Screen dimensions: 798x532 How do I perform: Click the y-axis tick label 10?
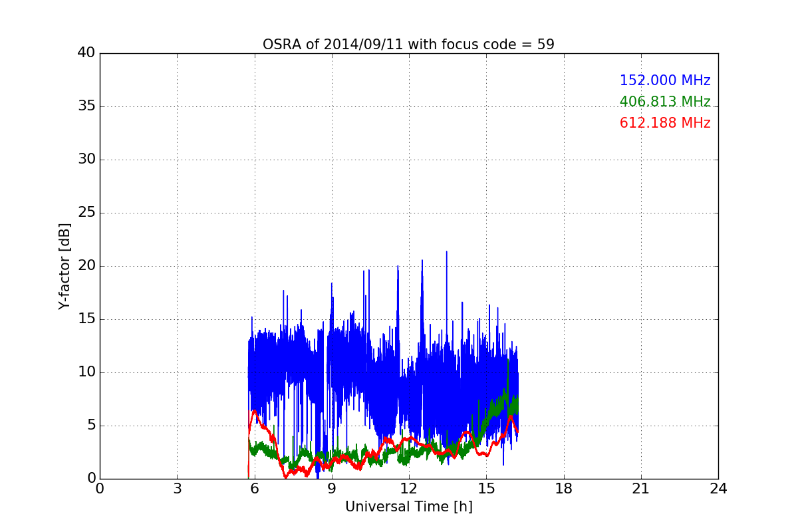(86, 372)
